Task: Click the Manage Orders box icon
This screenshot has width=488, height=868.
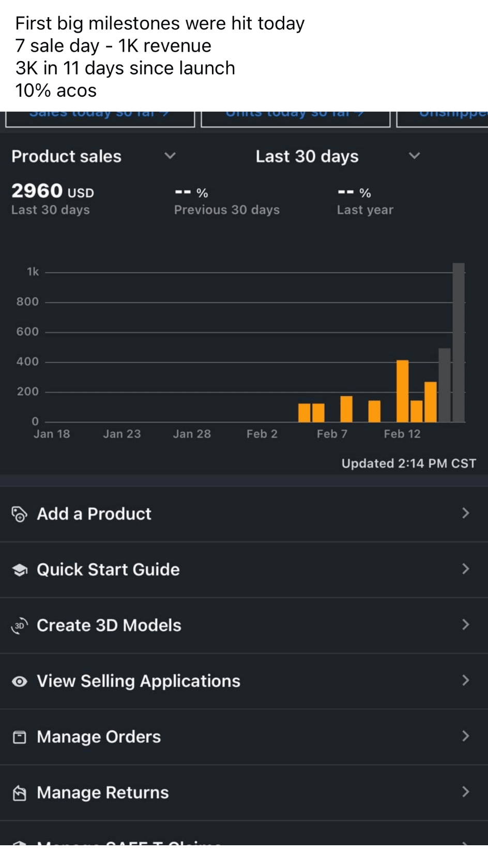Action: 19,737
